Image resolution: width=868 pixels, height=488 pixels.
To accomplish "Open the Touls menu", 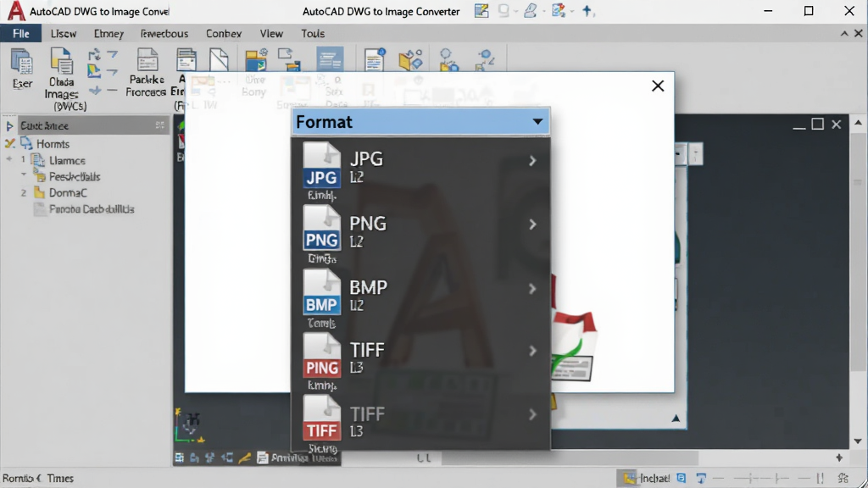I will pyautogui.click(x=313, y=34).
